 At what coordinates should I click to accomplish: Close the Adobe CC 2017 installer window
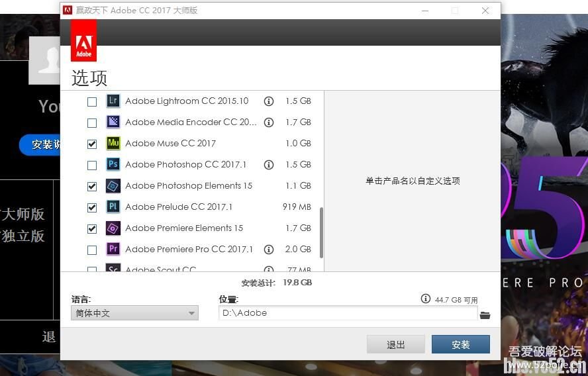[x=485, y=11]
